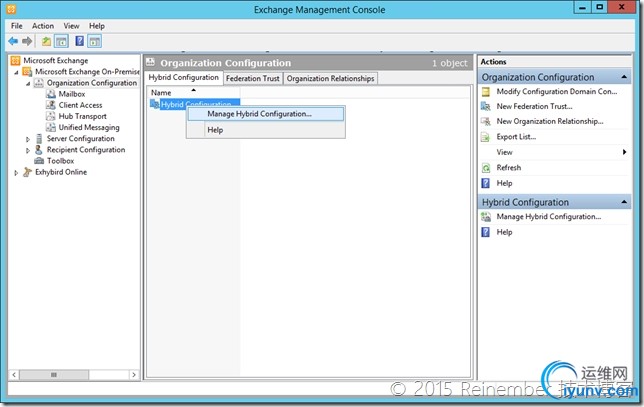644x407 pixels.
Task: Click Refresh in the Actions pane
Action: click(x=508, y=168)
